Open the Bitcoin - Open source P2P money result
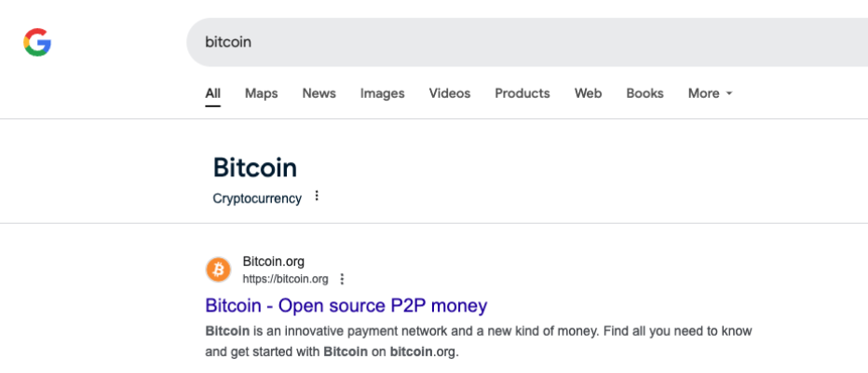The width and height of the screenshot is (868, 373). point(346,305)
